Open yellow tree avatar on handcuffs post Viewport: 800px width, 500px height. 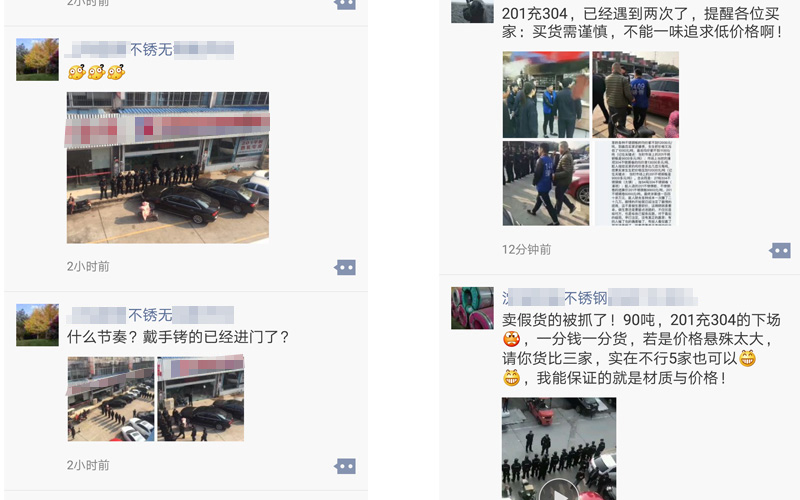tap(37, 325)
